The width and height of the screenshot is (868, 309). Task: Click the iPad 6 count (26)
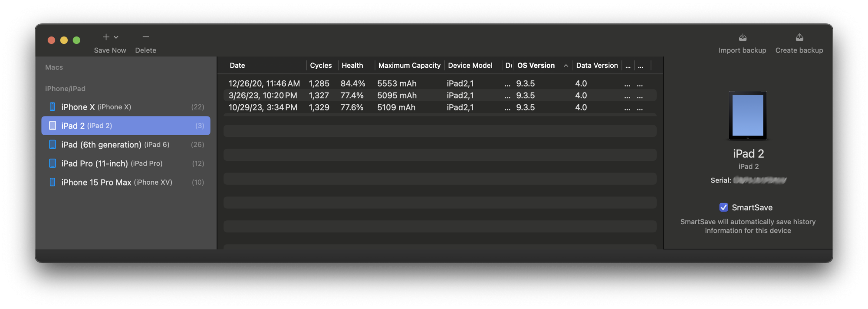(x=197, y=144)
